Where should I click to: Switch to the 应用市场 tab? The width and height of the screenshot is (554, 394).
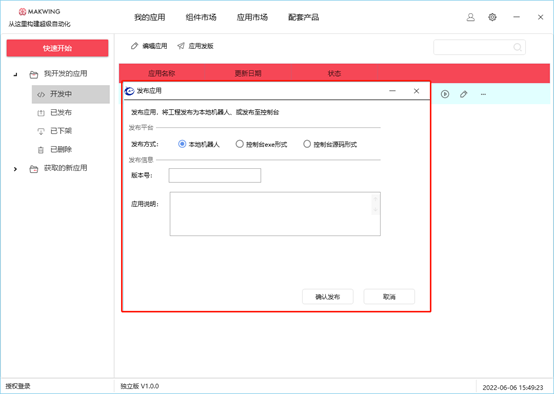click(252, 17)
